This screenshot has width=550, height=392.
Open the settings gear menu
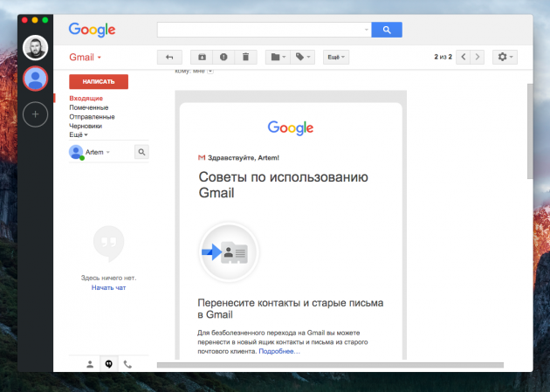pos(505,57)
